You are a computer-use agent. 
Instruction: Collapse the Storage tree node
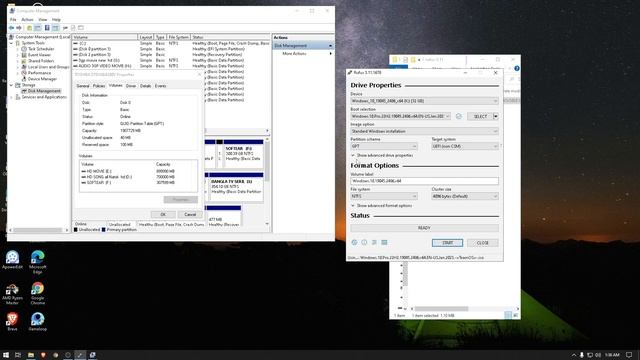[11, 85]
